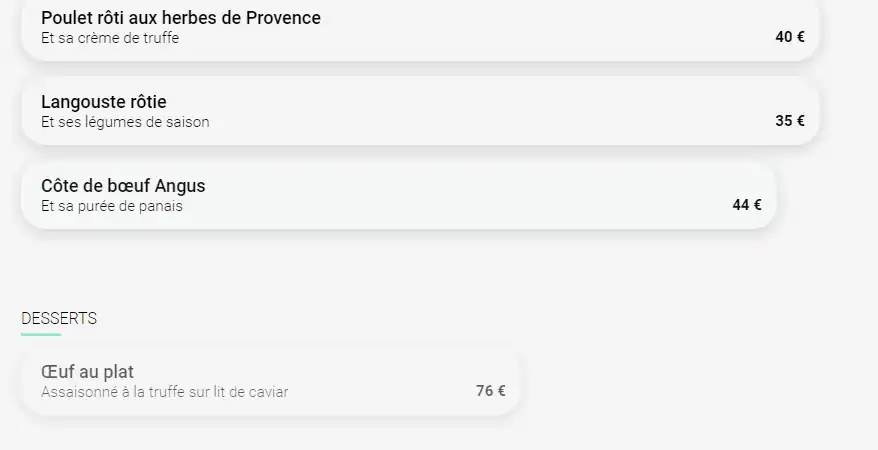Choose the Côte de bœuf Angus card
Image resolution: width=878 pixels, height=450 pixels.
pyautogui.click(x=399, y=195)
